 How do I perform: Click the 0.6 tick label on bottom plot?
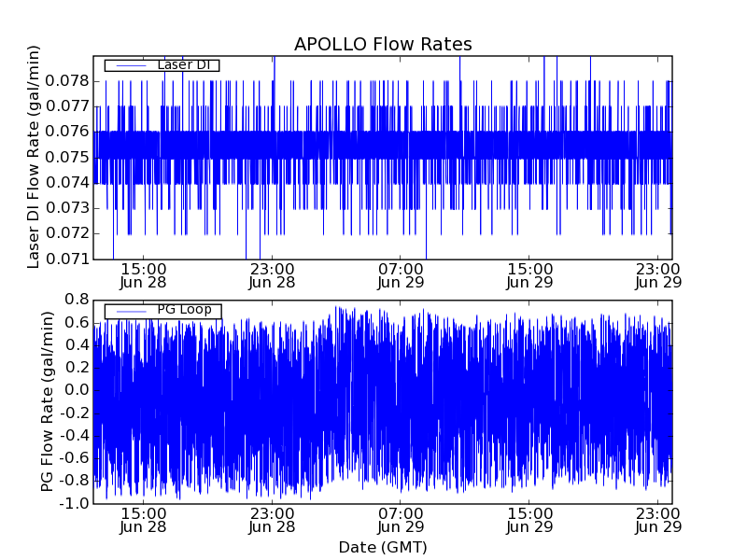[x=77, y=322]
